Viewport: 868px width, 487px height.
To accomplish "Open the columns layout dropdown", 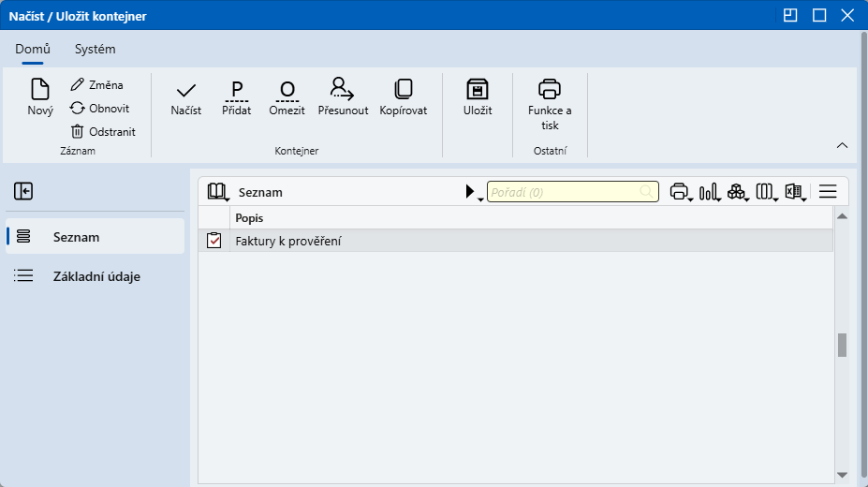I will coord(767,192).
